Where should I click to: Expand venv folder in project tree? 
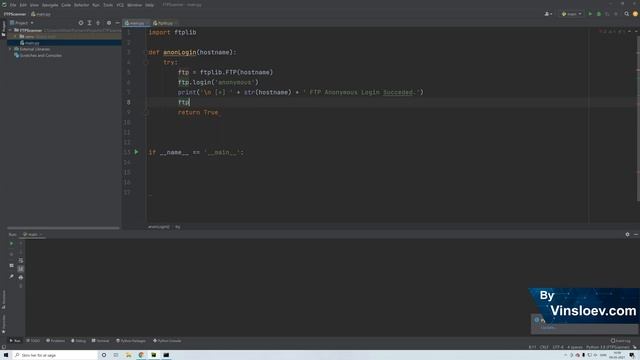point(16,36)
